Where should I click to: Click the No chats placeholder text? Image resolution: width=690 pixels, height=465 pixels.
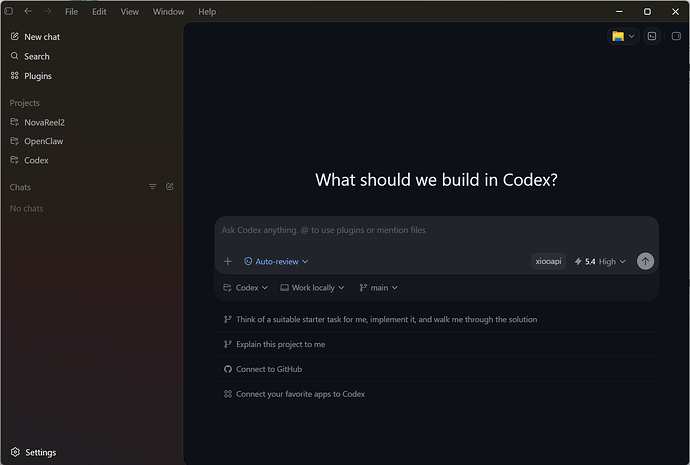[x=26, y=209]
